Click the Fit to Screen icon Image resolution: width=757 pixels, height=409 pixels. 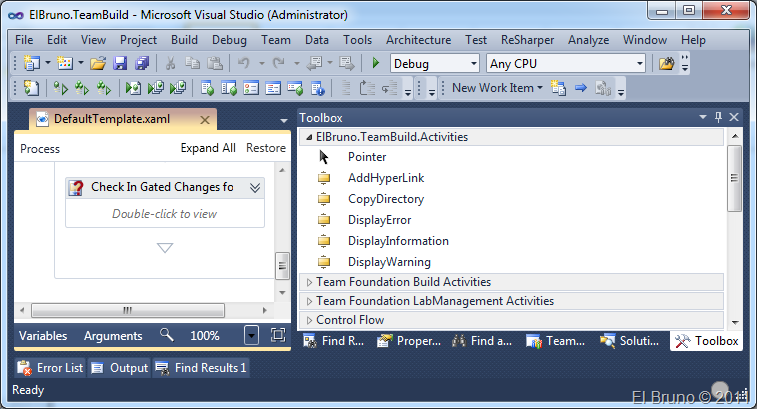[278, 336]
